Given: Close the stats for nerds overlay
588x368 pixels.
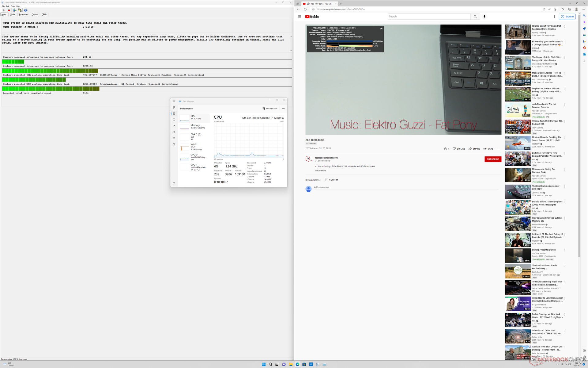Looking at the screenshot, I should coord(381,29).
